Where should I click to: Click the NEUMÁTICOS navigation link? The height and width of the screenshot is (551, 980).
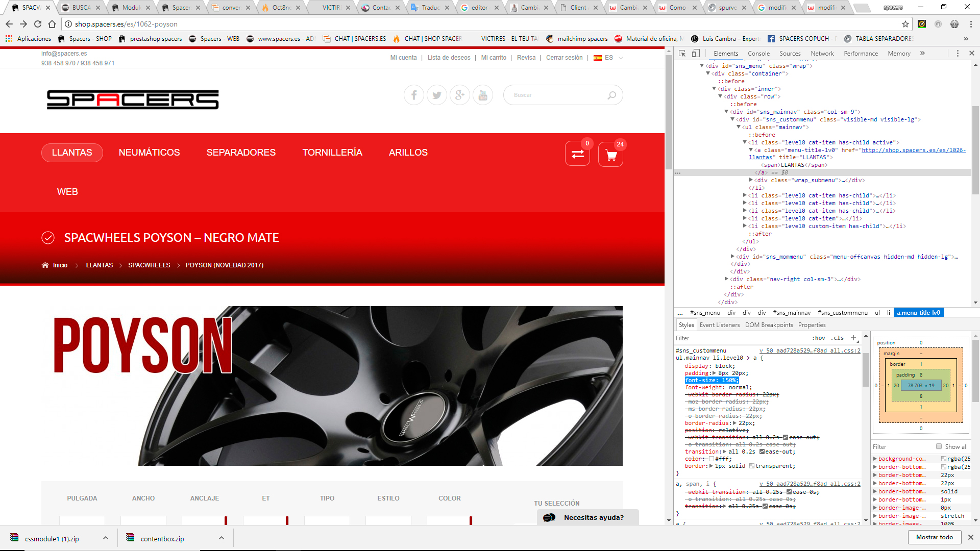pos(149,153)
